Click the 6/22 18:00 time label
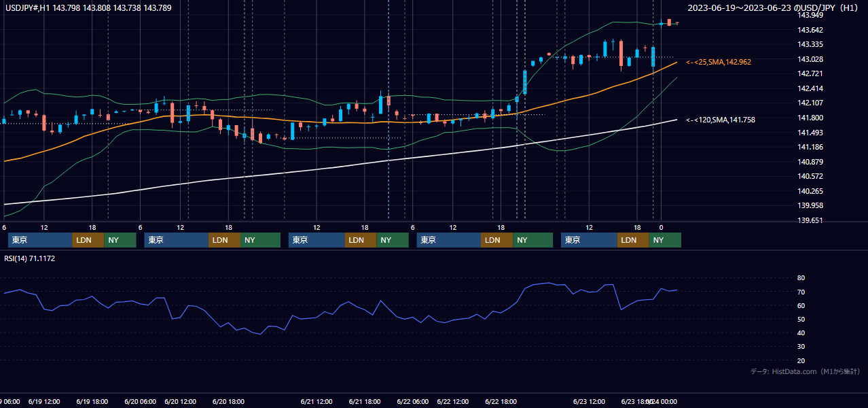Screen dimensions: 868x408 [x=501, y=402]
